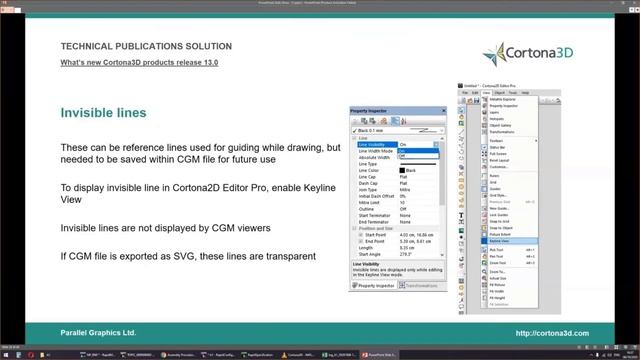Toggle Lock Guides in the View menu

coord(509,215)
